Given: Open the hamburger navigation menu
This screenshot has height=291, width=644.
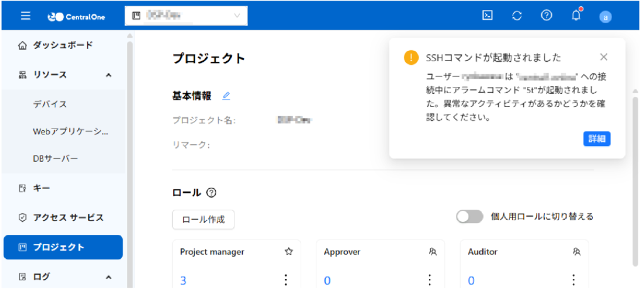Looking at the screenshot, I should pos(25,16).
